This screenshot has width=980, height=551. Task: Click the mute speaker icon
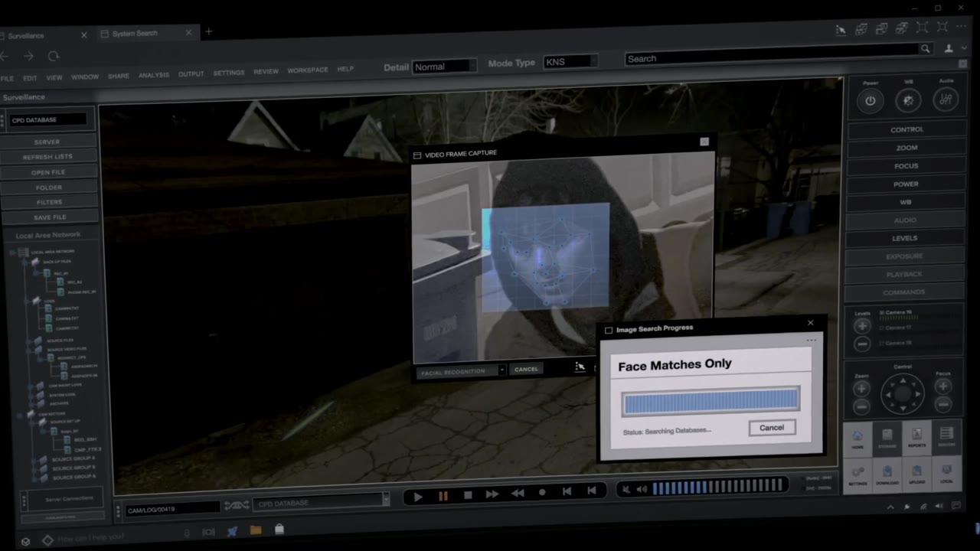[x=626, y=490]
